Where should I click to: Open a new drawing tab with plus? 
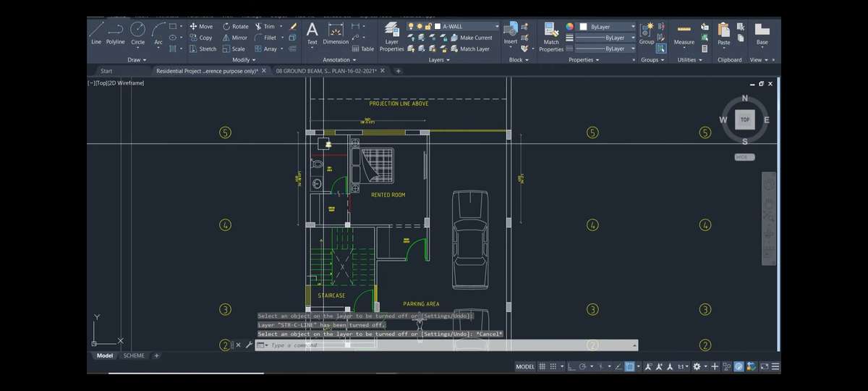(x=398, y=71)
